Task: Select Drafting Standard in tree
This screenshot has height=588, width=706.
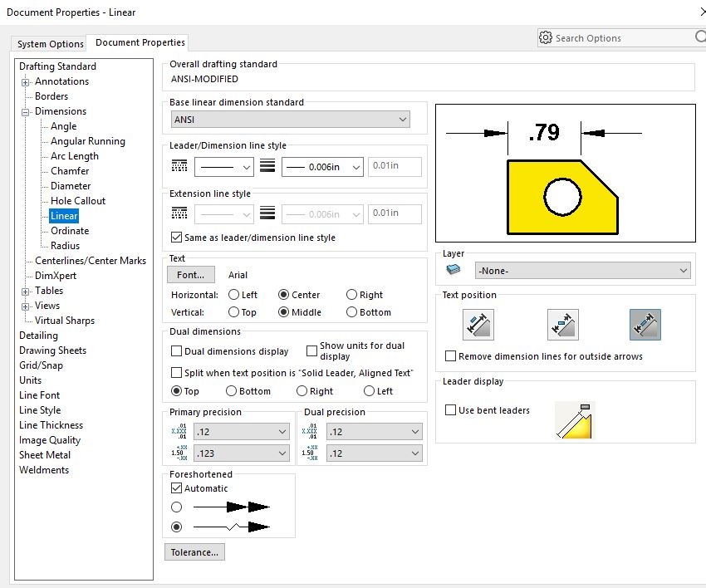Action: click(x=57, y=66)
